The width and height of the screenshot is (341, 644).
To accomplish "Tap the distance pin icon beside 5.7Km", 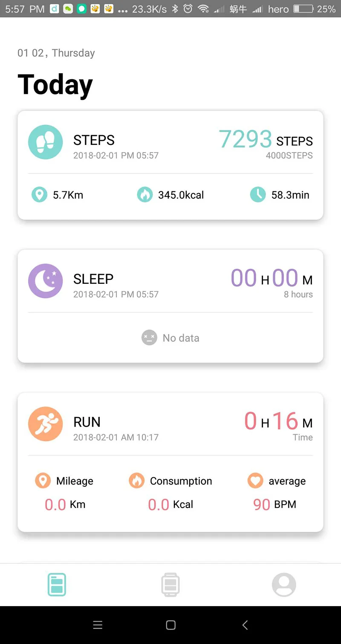I will pyautogui.click(x=39, y=195).
